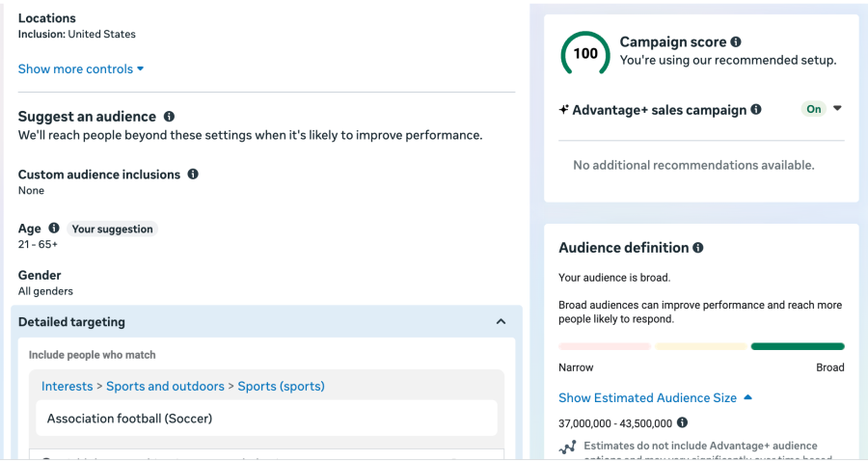
Task: Click info icon next to Audience definition
Action: [x=697, y=248]
